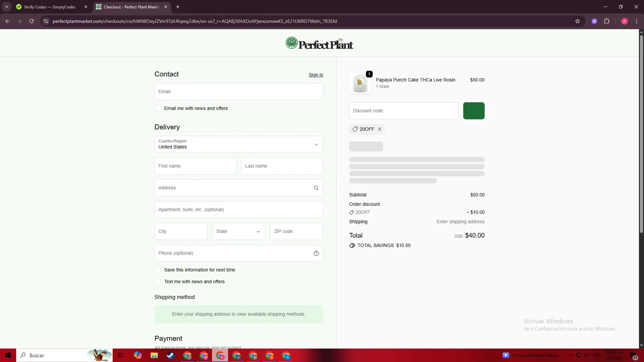Open a new browser tab
The width and height of the screenshot is (644, 362).
coord(178,7)
